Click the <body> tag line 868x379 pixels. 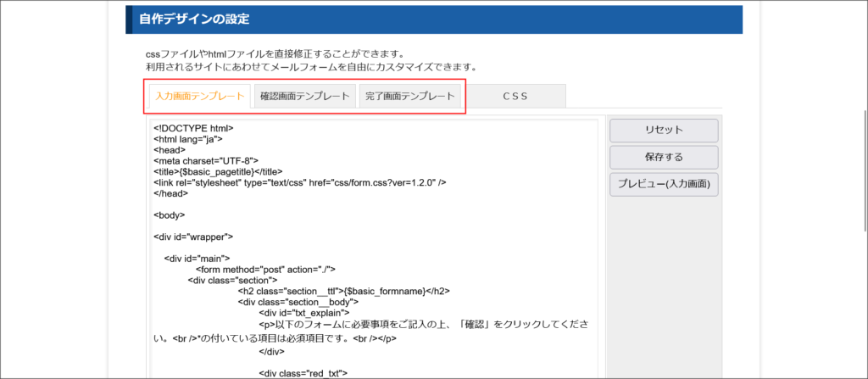coord(170,215)
